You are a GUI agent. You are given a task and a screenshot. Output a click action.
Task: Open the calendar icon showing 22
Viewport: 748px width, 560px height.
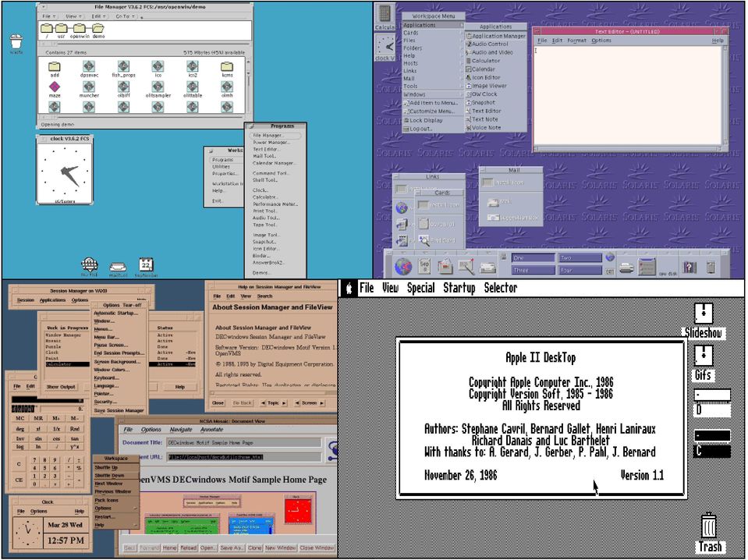click(x=146, y=264)
